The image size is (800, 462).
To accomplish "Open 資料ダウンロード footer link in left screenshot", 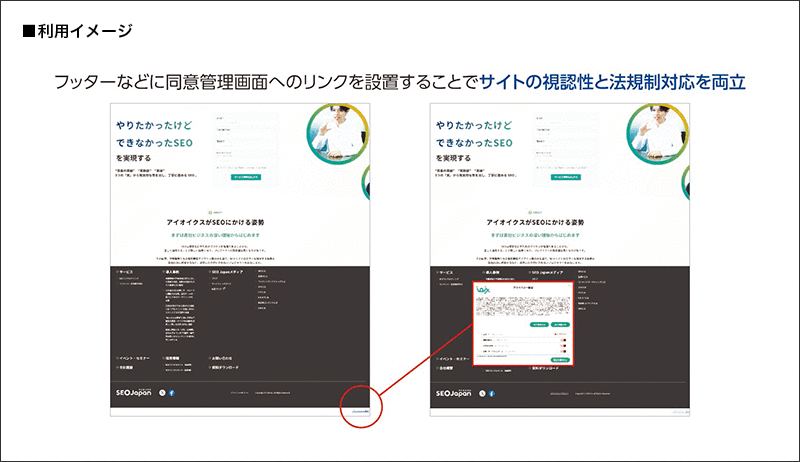I will pyautogui.click(x=224, y=367).
